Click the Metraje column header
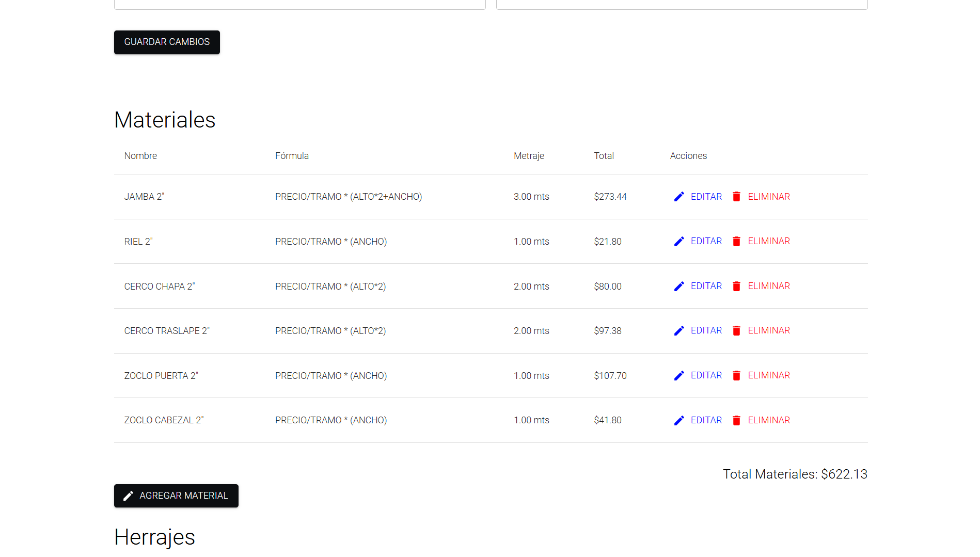This screenshot has width=980, height=557. click(529, 156)
